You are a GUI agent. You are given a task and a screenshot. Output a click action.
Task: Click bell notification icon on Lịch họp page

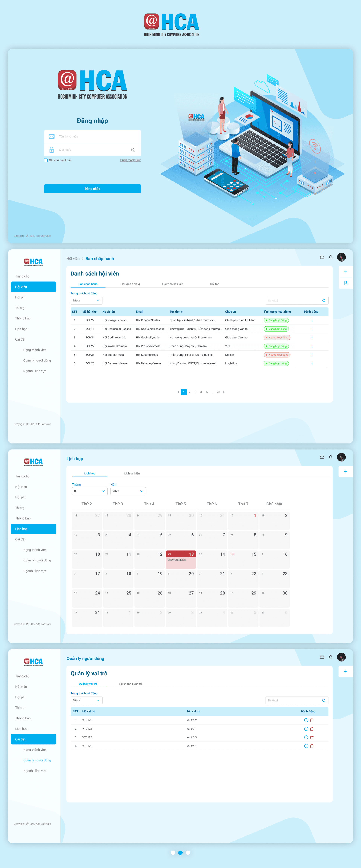[x=331, y=457]
